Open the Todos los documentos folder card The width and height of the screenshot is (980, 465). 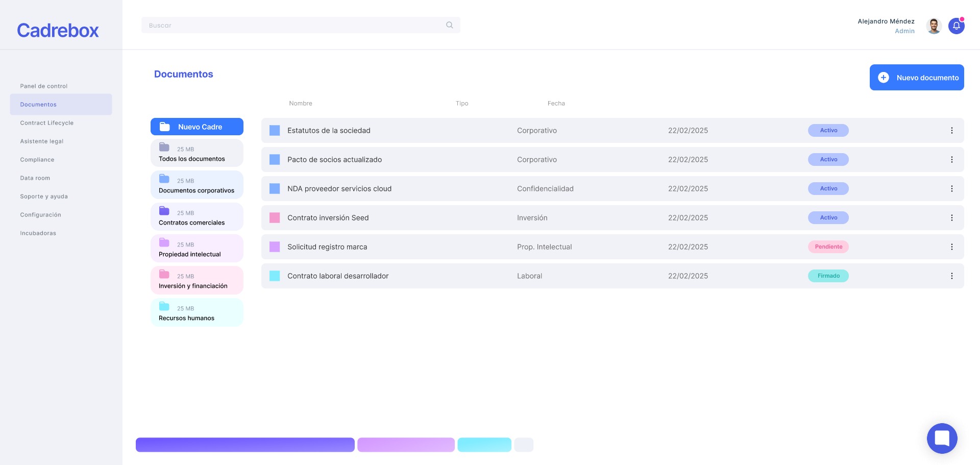pyautogui.click(x=197, y=153)
